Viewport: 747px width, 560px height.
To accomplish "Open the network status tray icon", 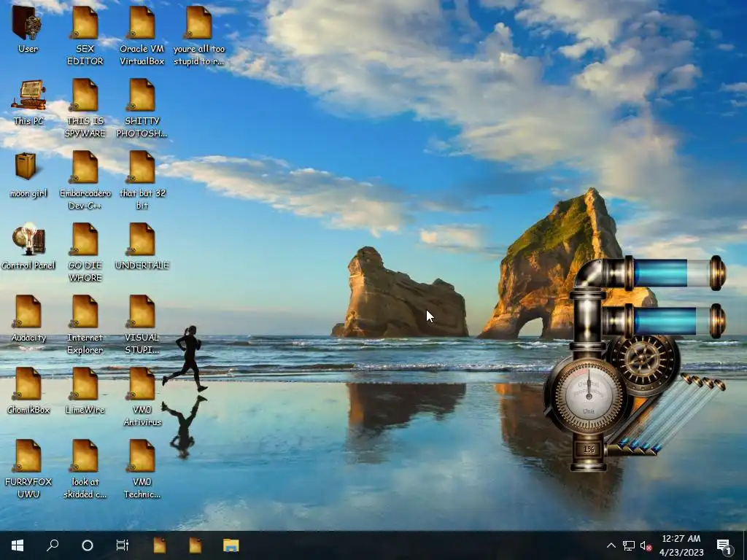I will pos(628,545).
